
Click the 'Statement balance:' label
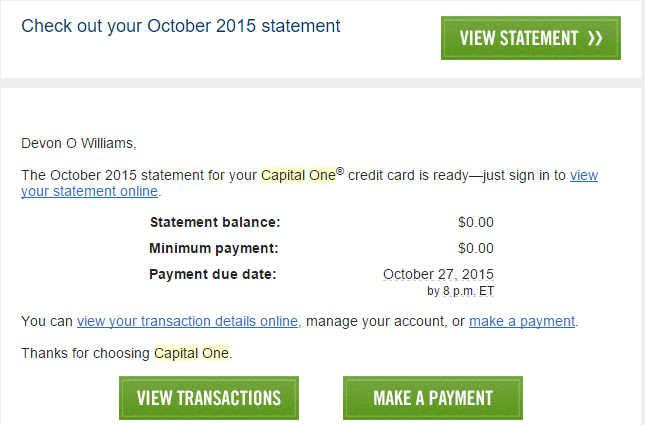pos(215,222)
